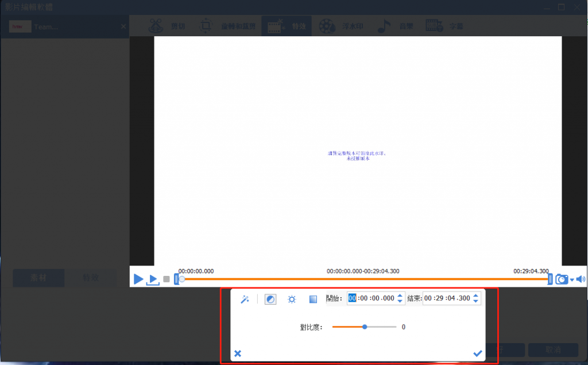Decrease the 結束 end time value

coord(476,301)
